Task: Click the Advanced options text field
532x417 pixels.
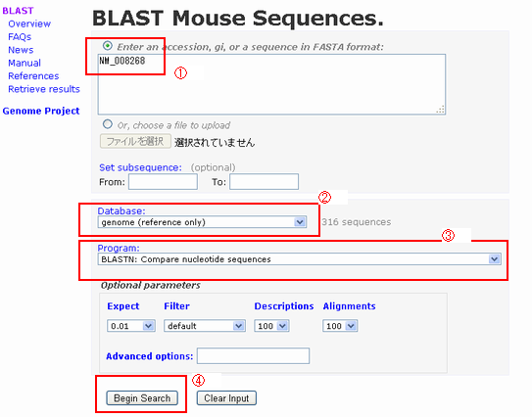Action: [253, 356]
